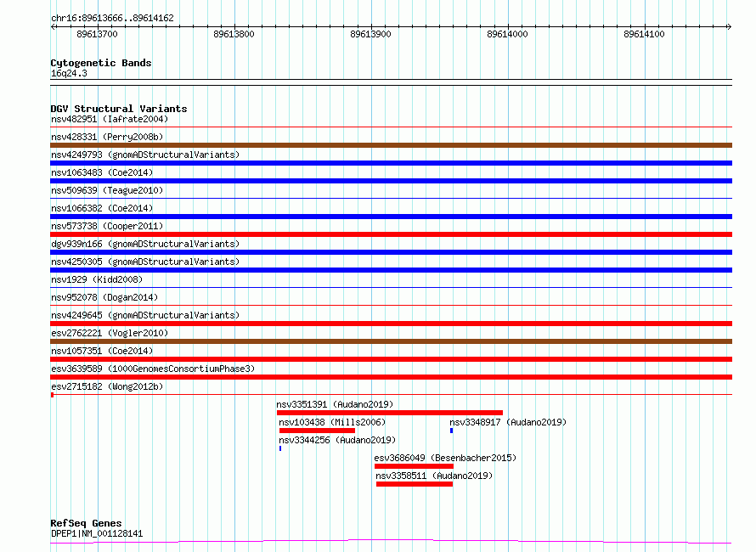Open the esv3686049 (Besenbacher2015) label
This screenshot has height=552, width=756.
point(445,458)
